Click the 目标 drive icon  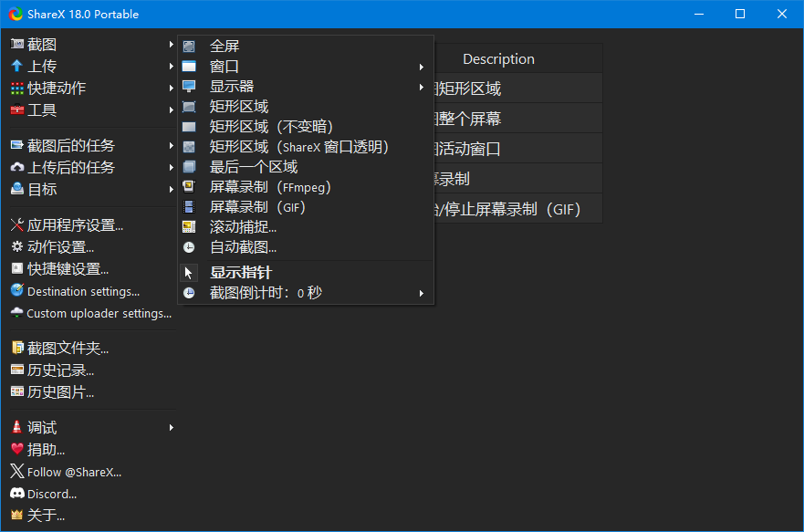pyautogui.click(x=17, y=189)
